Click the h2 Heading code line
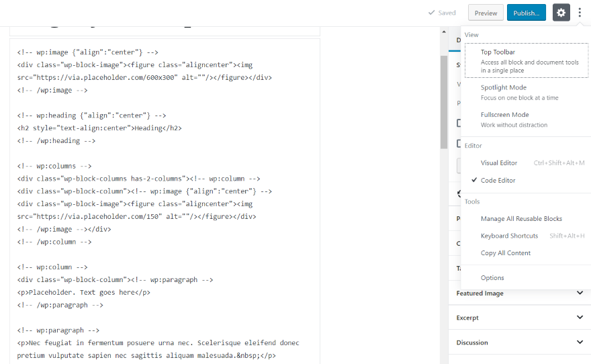 (x=99, y=128)
